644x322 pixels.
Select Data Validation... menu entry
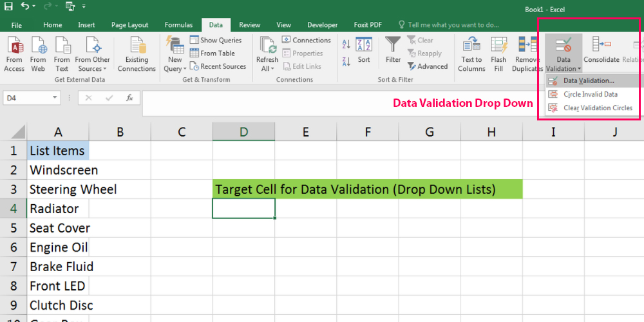(x=588, y=81)
